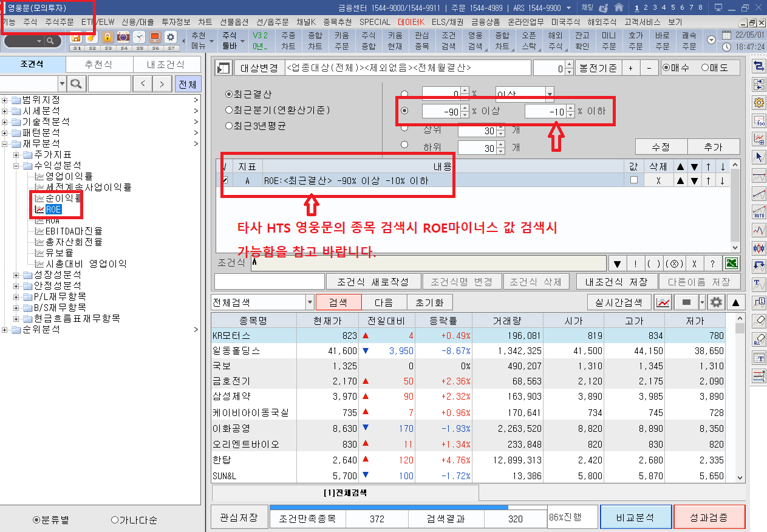Open the chart icon beside 실시간검색

pos(663,302)
